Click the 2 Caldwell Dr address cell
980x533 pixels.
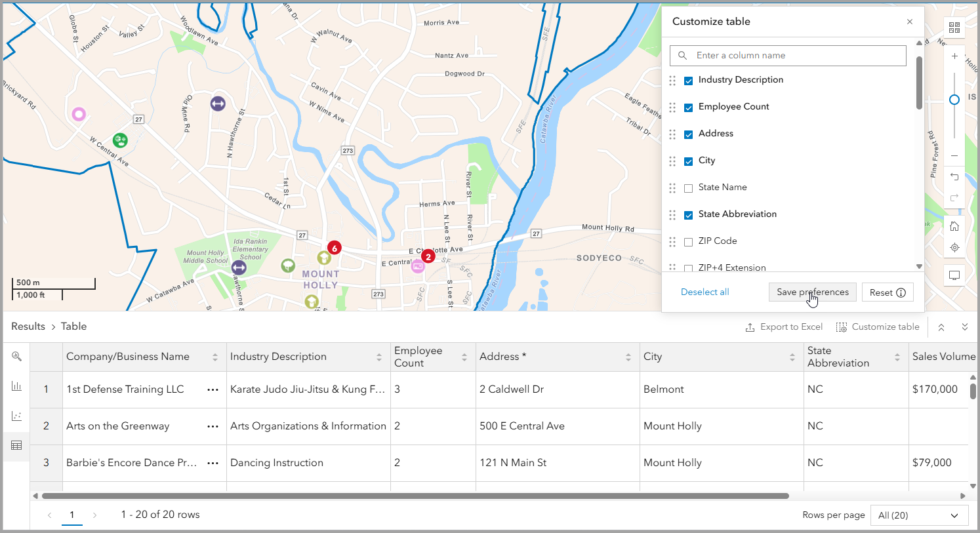coord(558,389)
